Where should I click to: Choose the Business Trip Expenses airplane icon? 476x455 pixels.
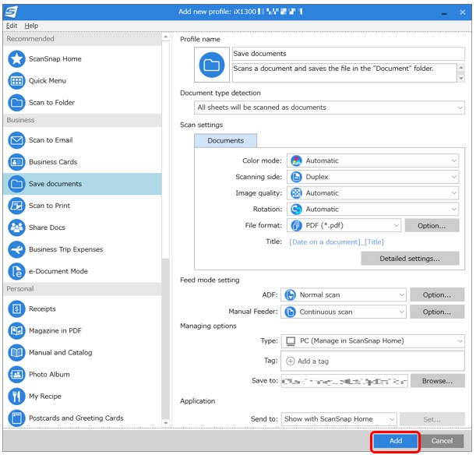[16, 249]
